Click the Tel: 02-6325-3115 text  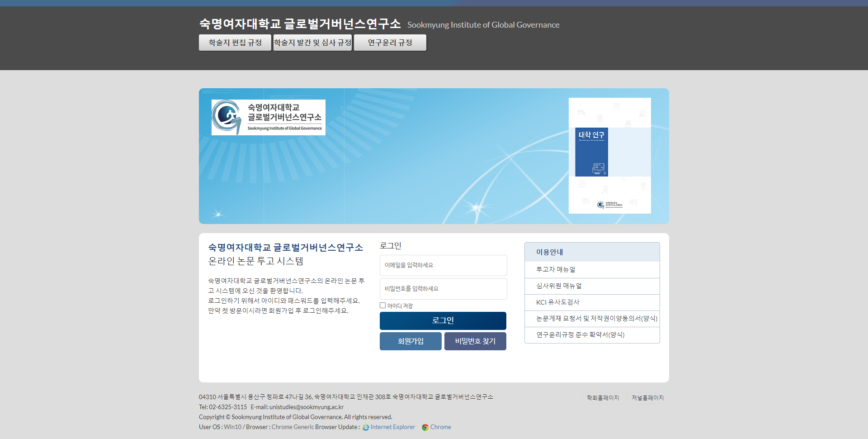coord(223,407)
